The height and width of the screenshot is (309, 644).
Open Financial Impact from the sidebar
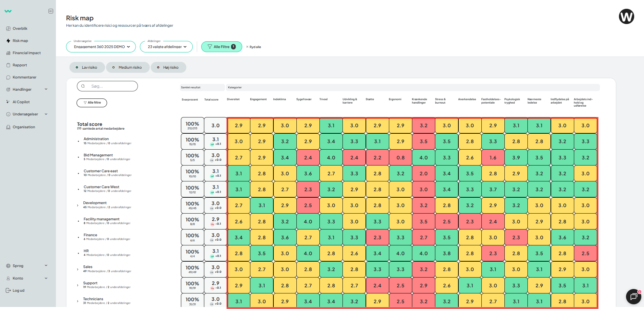26,53
